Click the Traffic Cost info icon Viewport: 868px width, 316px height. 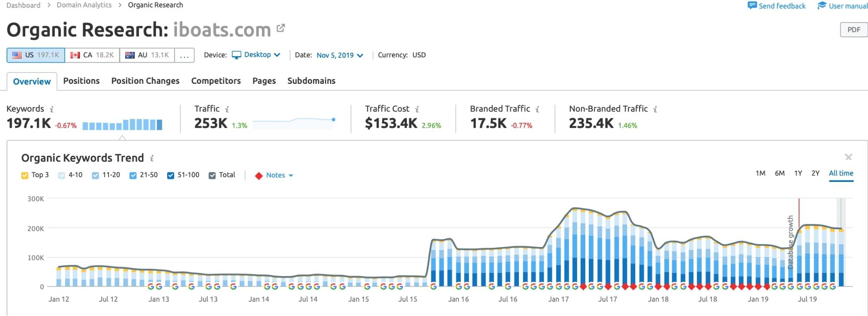point(417,109)
